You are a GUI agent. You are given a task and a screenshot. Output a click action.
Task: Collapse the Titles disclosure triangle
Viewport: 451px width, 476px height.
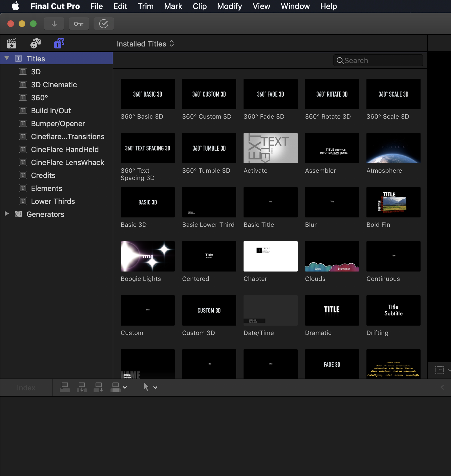(7, 58)
